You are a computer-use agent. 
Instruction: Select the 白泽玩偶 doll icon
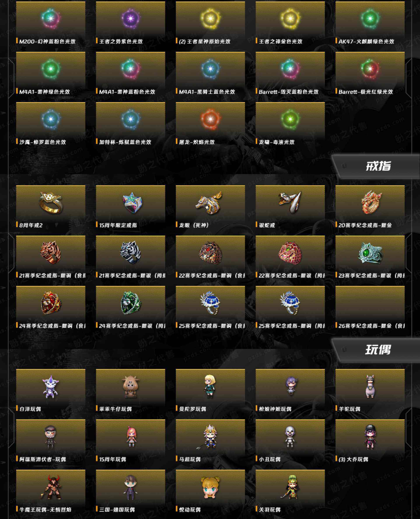pos(51,386)
